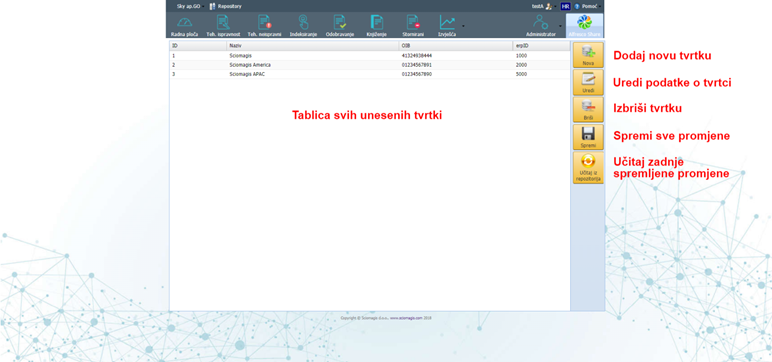772x362 pixels.
Task: Open Teh. neispravni section
Action: pos(264,26)
